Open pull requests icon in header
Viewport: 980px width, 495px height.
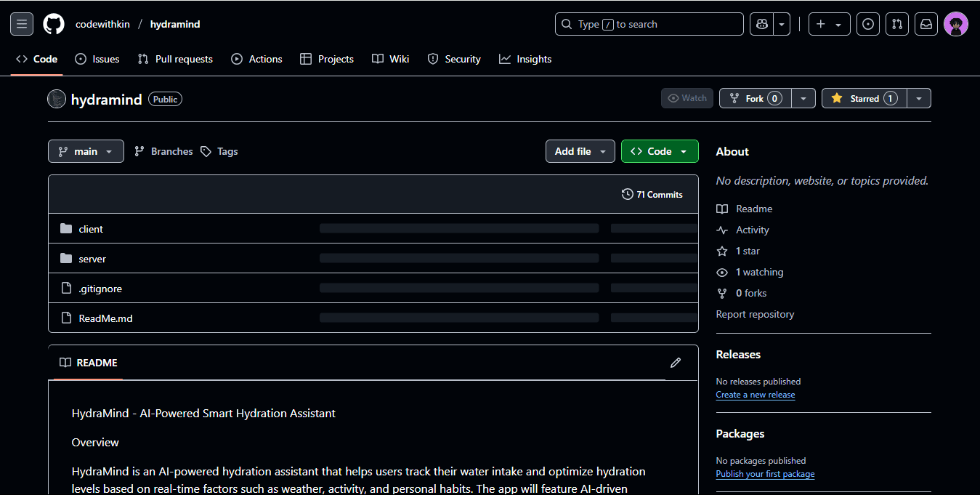tap(897, 24)
